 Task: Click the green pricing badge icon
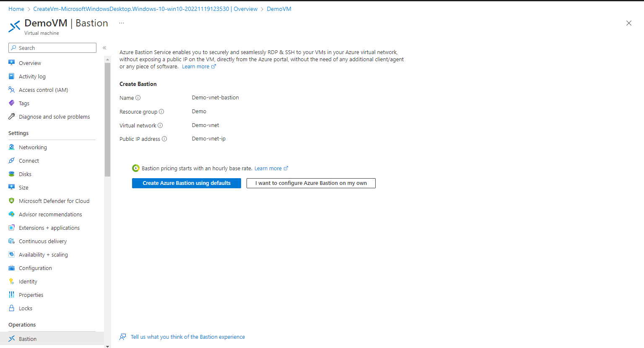point(136,168)
